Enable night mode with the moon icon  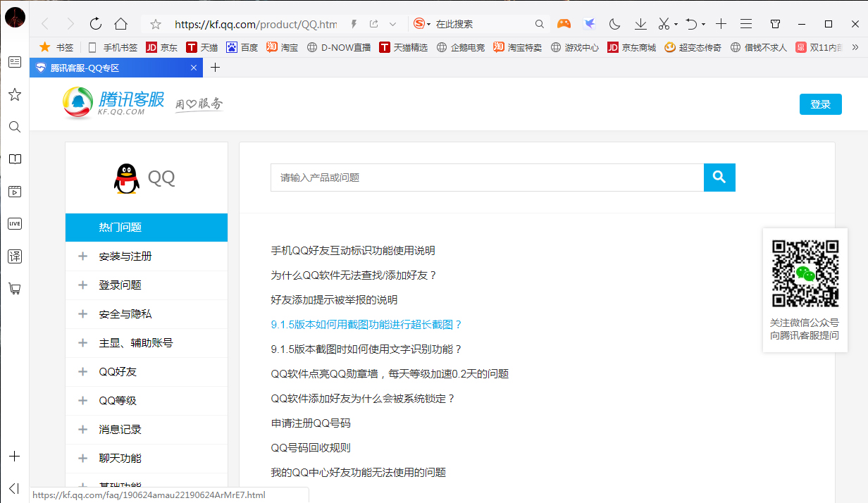(614, 23)
